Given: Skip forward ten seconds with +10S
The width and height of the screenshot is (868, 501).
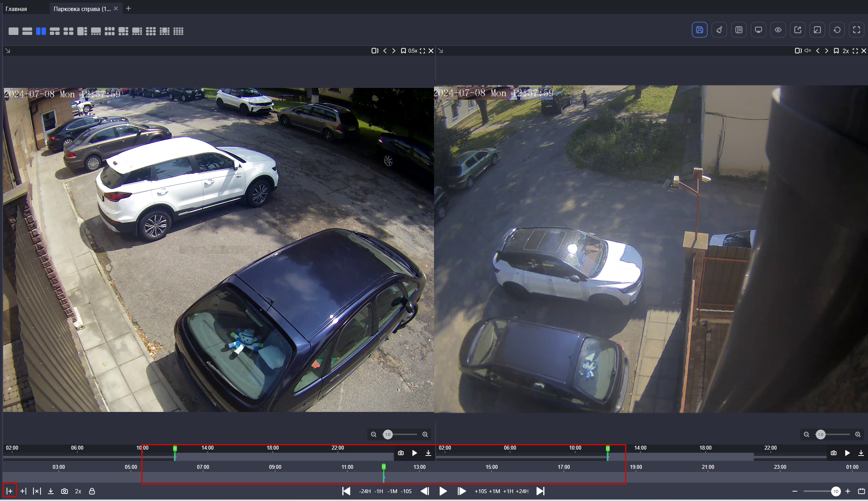Looking at the screenshot, I should click(480, 491).
